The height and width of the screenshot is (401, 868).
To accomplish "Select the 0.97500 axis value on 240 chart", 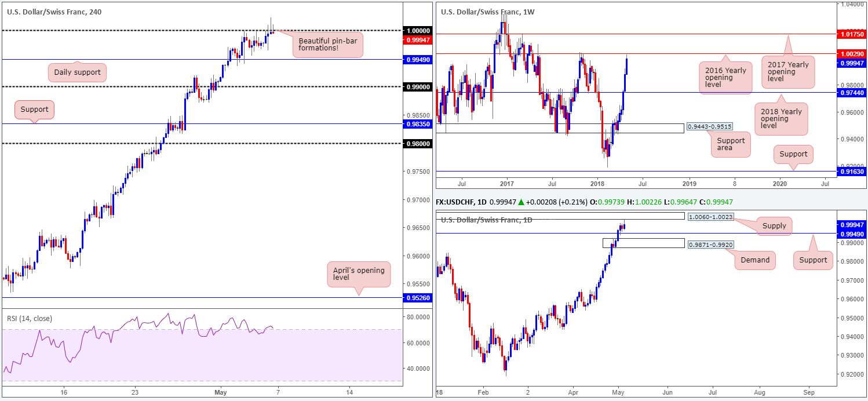I will click(418, 172).
